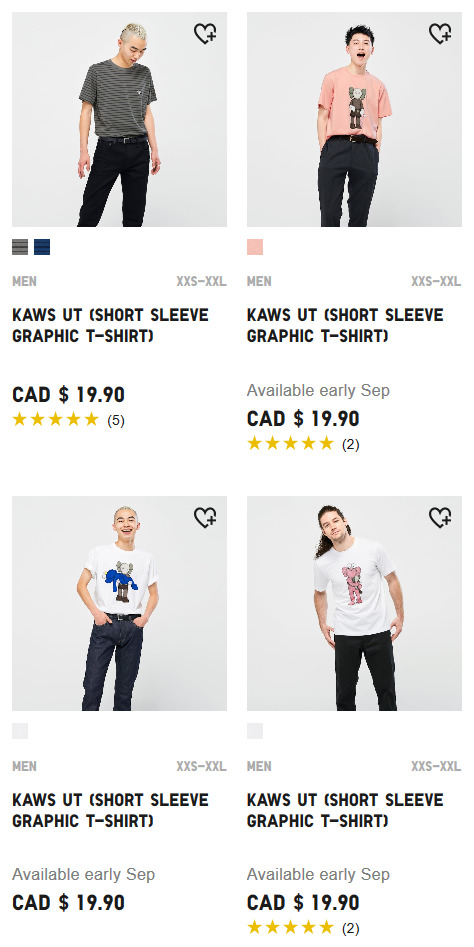Select gray stripe color swatch
The image size is (474, 947).
click(20, 247)
